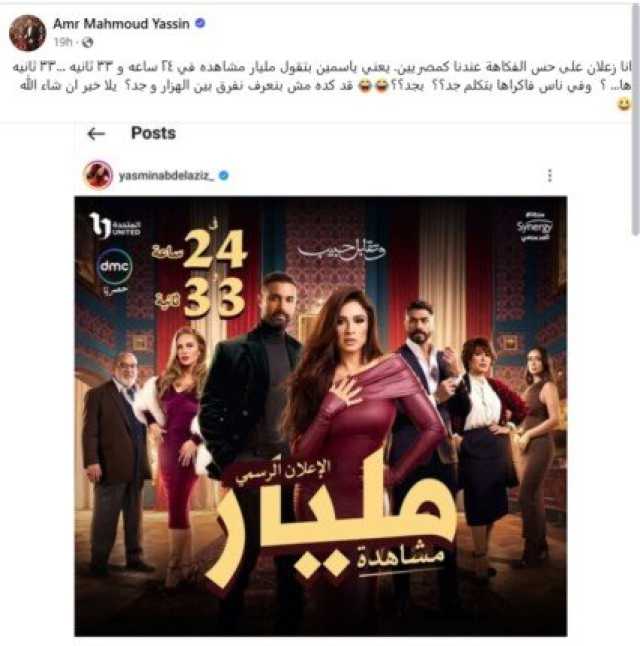Go back using the Posts arrow

96,133
